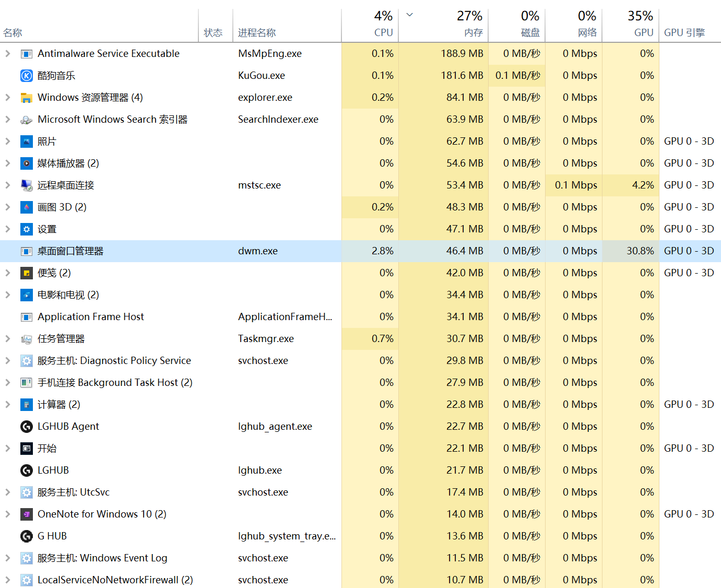The width and height of the screenshot is (721, 588).
Task: Click the LGHUB Agent icon
Action: click(x=26, y=427)
